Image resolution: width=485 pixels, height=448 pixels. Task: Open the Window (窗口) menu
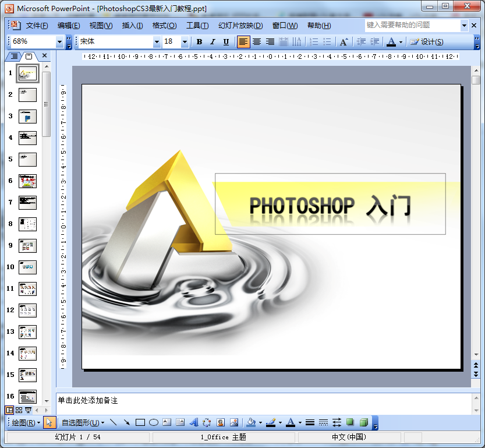(x=285, y=26)
